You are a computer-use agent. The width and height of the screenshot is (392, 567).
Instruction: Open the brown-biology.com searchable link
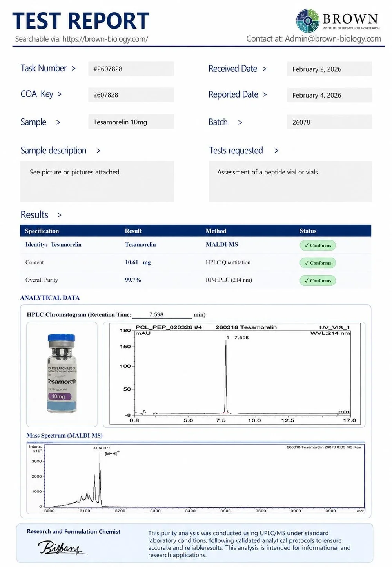click(105, 39)
